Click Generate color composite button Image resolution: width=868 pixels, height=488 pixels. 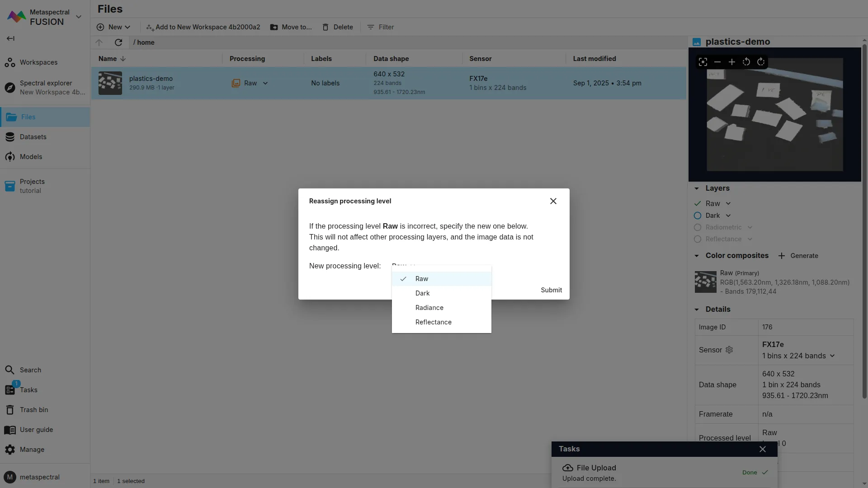click(798, 256)
